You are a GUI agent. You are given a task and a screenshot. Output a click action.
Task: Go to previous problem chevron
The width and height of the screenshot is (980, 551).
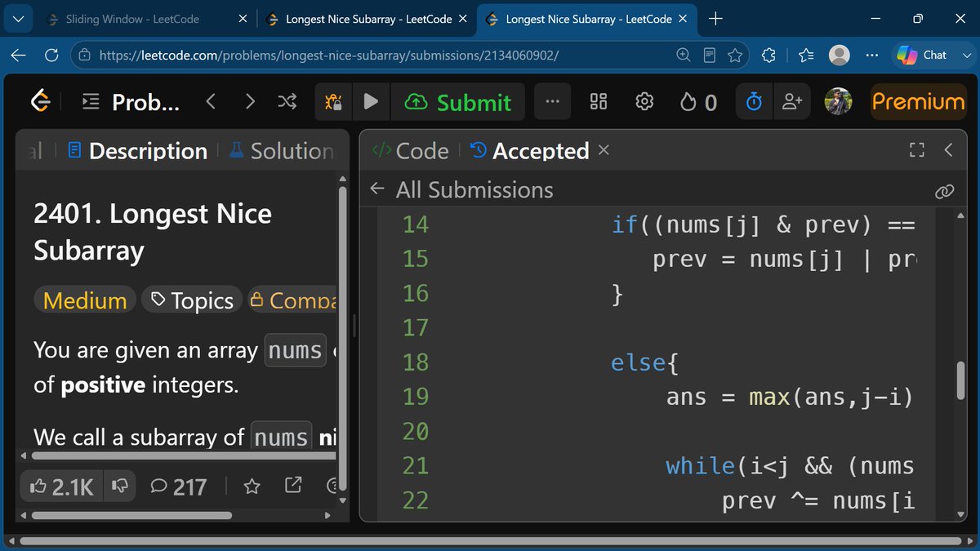211,102
